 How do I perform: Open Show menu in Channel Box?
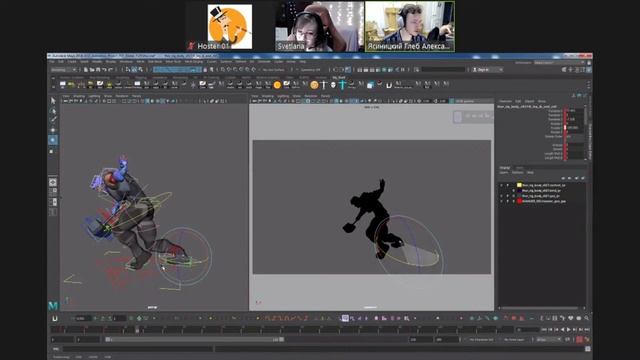point(542,101)
